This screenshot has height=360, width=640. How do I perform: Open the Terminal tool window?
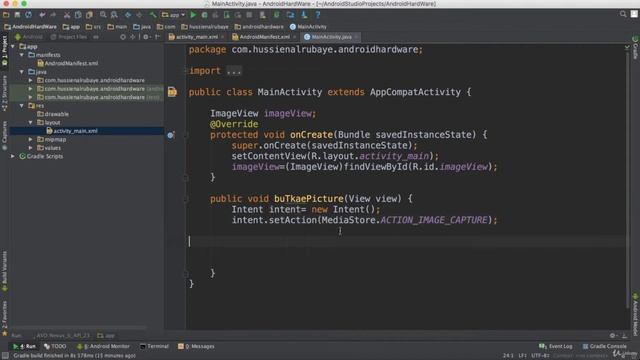[x=154, y=347]
